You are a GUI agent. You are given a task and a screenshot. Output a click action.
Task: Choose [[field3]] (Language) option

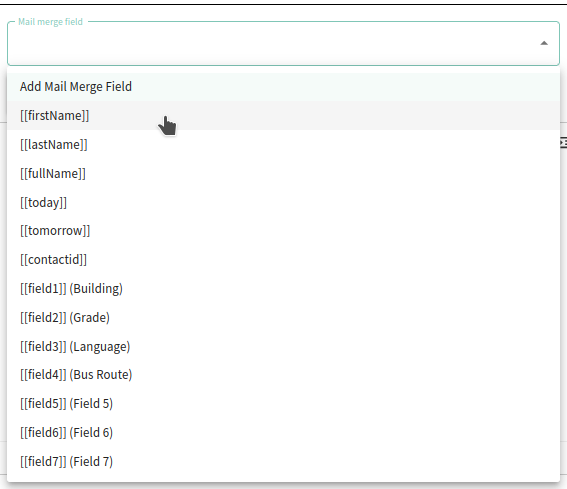pos(283,346)
